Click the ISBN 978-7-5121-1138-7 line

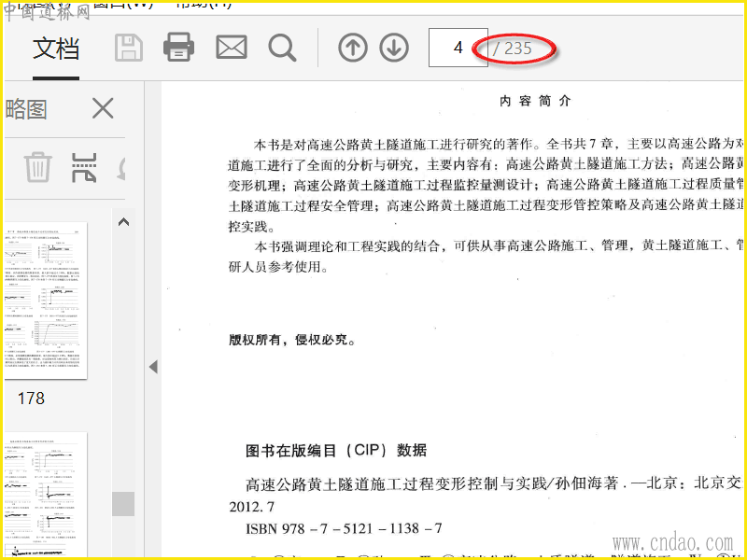pyautogui.click(x=344, y=528)
